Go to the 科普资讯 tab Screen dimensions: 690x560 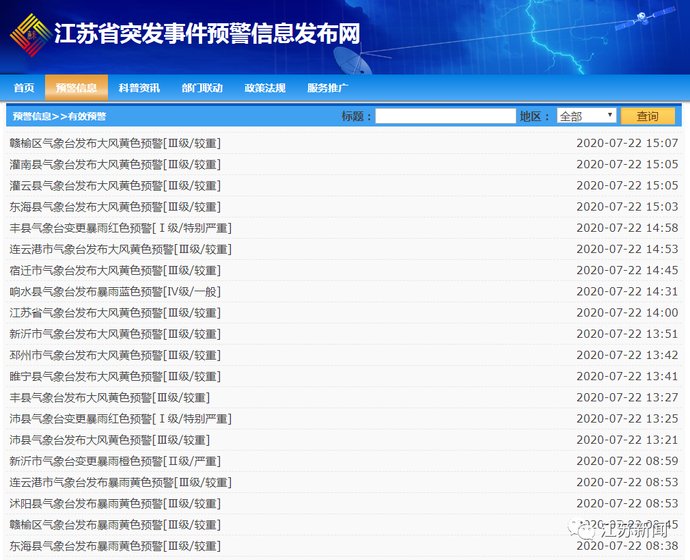point(139,88)
